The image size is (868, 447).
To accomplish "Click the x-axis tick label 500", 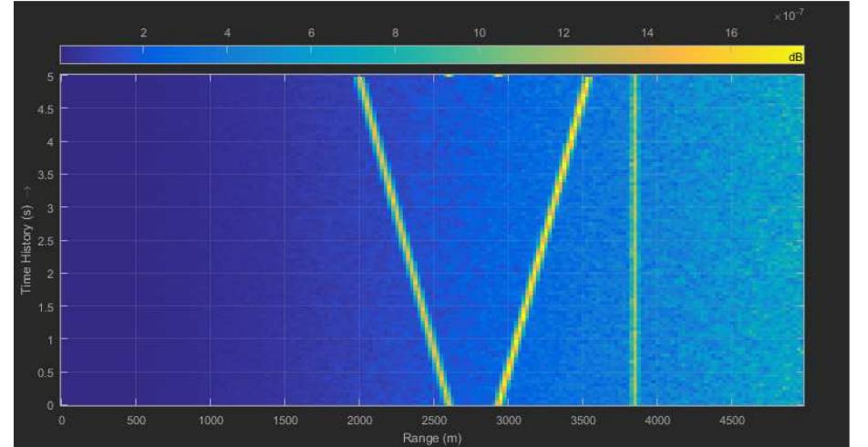I will pyautogui.click(x=136, y=421).
